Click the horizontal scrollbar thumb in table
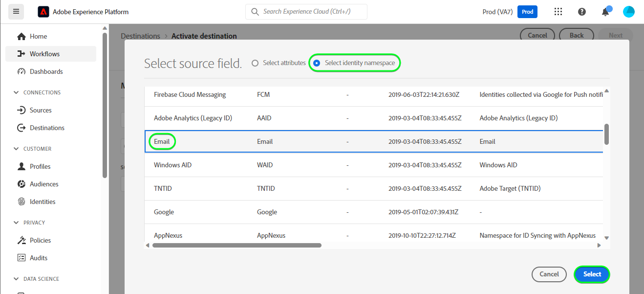The image size is (644, 294). pyautogui.click(x=237, y=245)
